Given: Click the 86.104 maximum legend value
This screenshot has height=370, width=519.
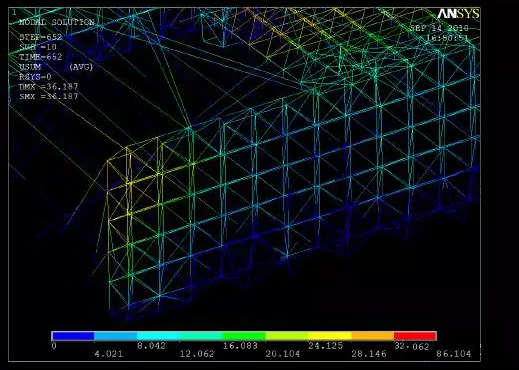Looking at the screenshot, I should (454, 354).
